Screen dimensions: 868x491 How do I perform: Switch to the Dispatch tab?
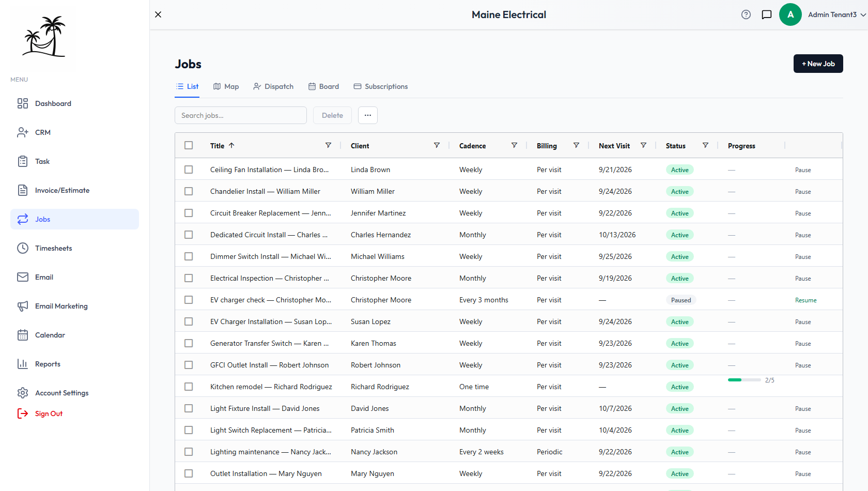(x=273, y=86)
